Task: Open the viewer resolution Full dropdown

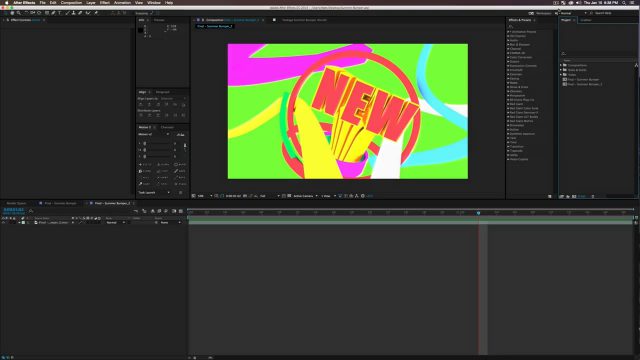Action: (269, 196)
